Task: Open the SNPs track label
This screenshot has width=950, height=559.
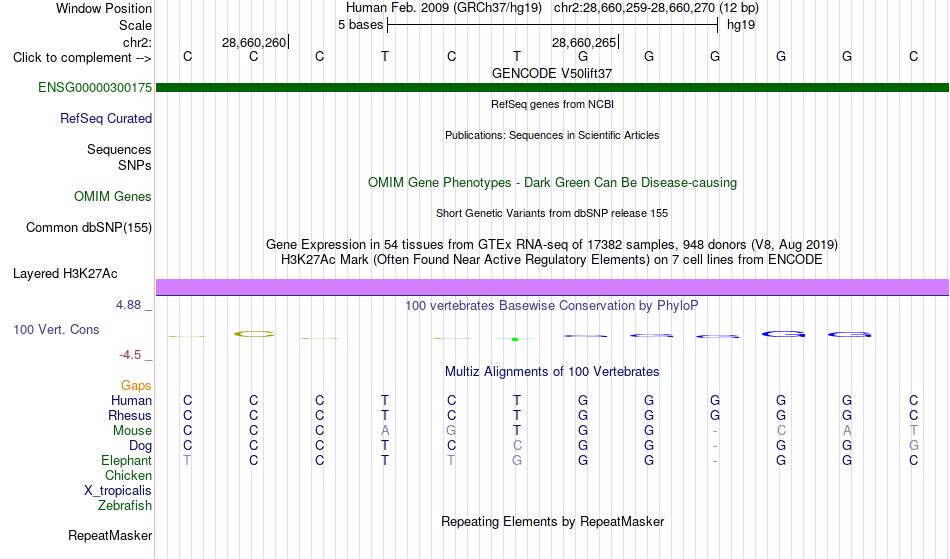Action: click(x=135, y=165)
